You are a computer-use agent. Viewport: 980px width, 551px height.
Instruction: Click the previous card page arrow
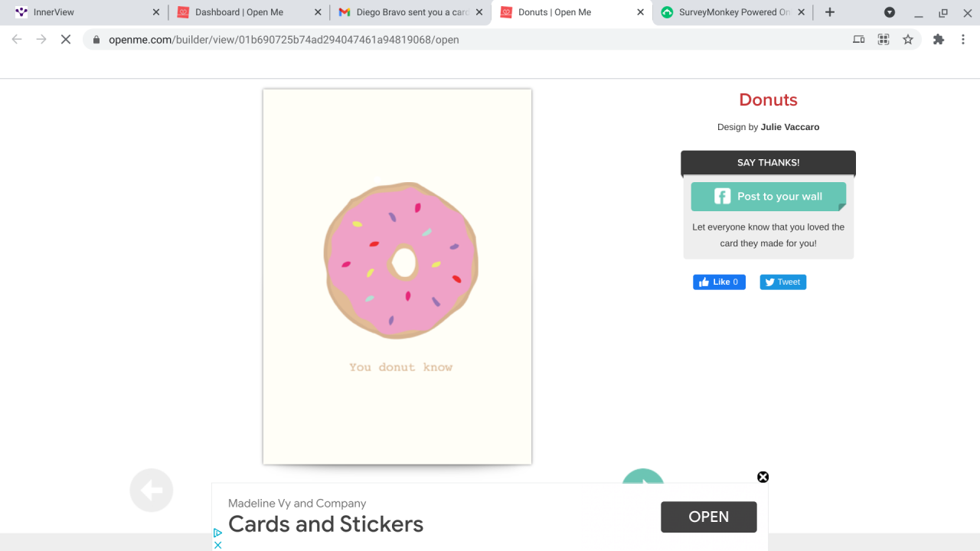(152, 490)
